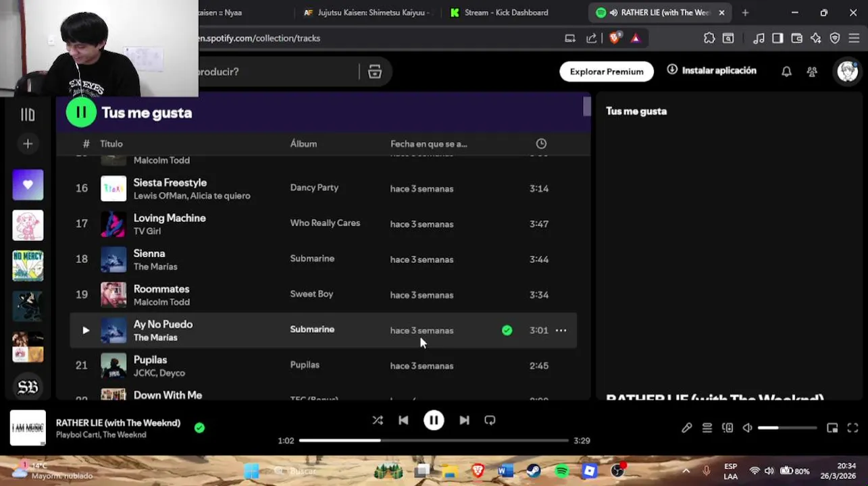Viewport: 868px width, 486px height.
Task: Sort tracks by Título column
Action: point(111,144)
